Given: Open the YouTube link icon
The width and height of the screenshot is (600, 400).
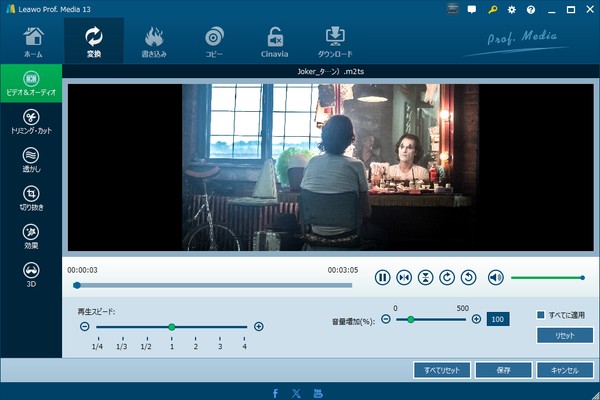Looking at the screenshot, I should pyautogui.click(x=318, y=393).
